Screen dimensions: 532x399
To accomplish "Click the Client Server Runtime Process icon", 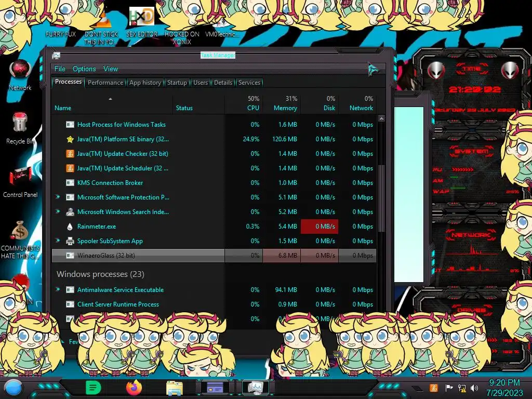I will [x=70, y=304].
